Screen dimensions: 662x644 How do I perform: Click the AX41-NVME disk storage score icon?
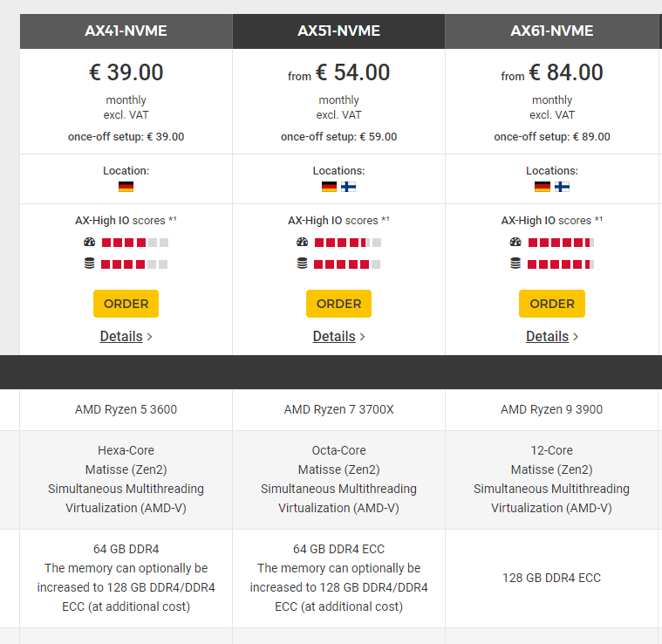point(89,264)
